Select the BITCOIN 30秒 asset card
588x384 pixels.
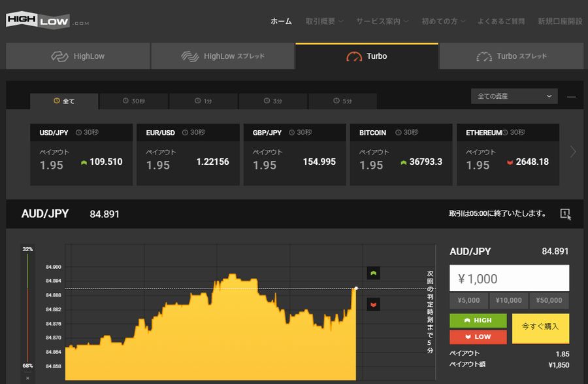(400, 155)
